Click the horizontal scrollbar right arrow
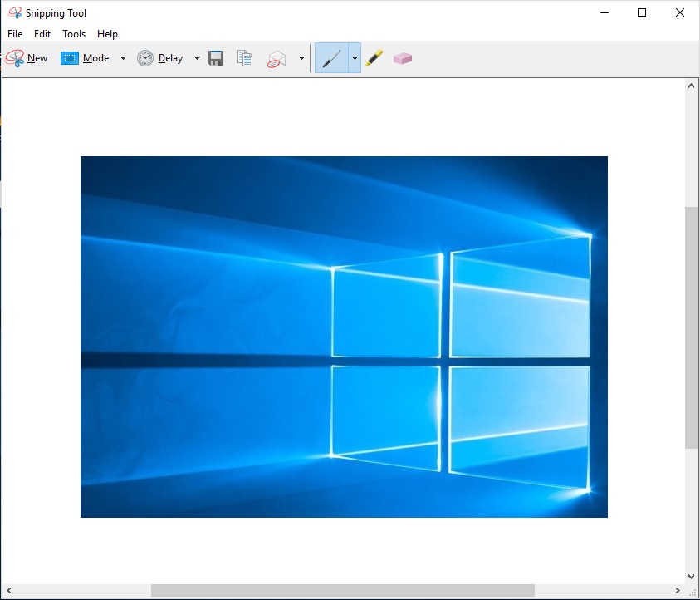The height and width of the screenshot is (600, 700). [678, 590]
